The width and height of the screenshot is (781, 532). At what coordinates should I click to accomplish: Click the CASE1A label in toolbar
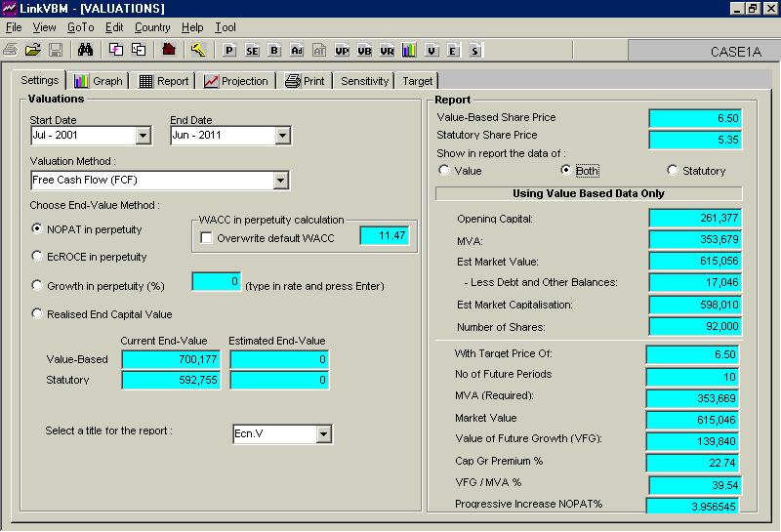pyautogui.click(x=736, y=52)
